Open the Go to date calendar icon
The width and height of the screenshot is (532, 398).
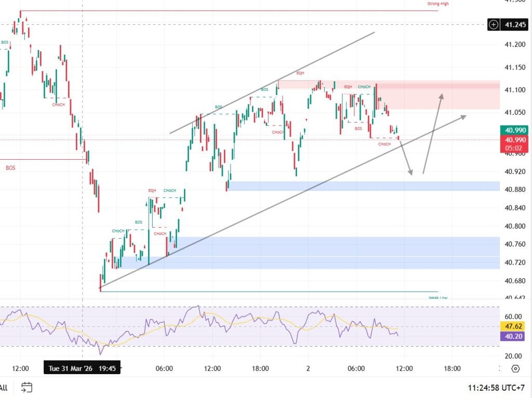coord(27,387)
